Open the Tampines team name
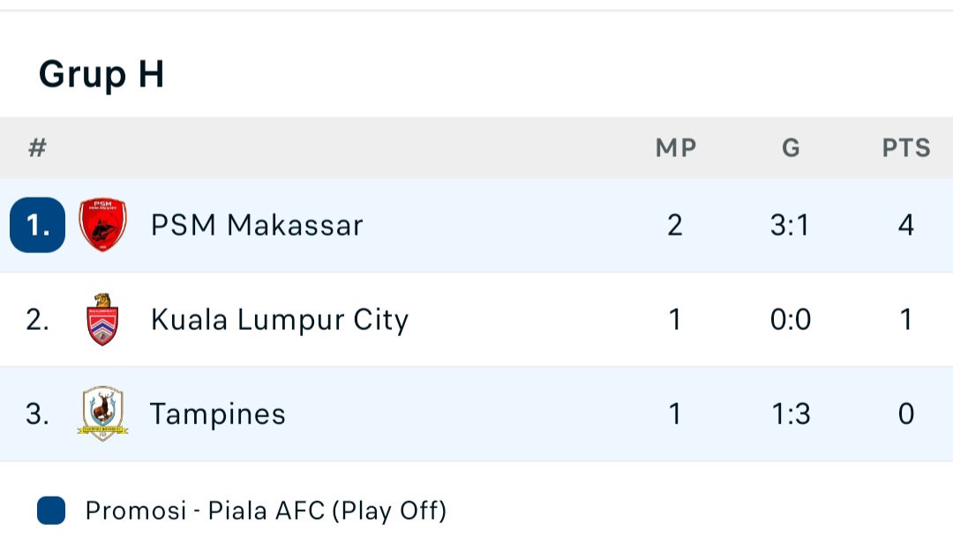 (x=218, y=414)
